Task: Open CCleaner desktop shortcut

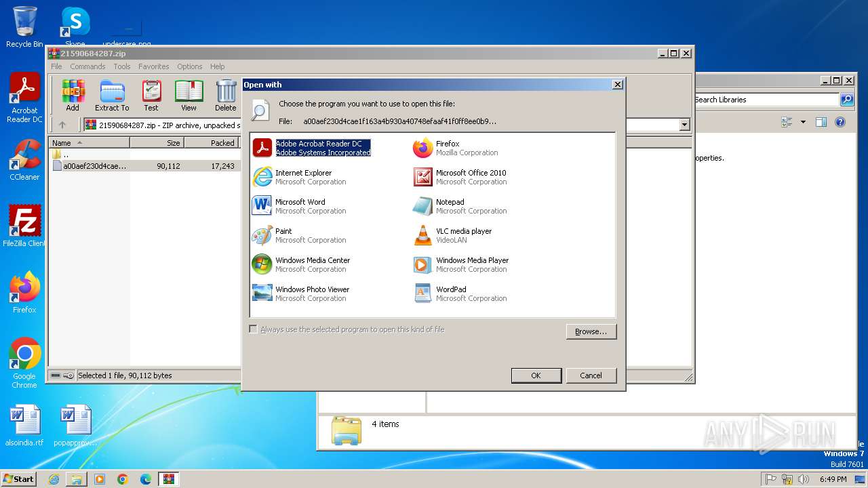Action: pyautogui.click(x=24, y=160)
